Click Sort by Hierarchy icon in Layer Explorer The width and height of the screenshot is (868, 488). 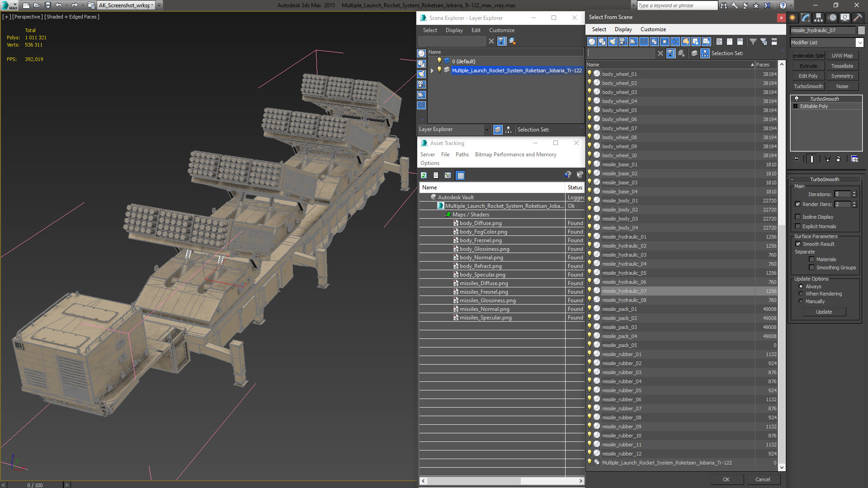pyautogui.click(x=509, y=130)
